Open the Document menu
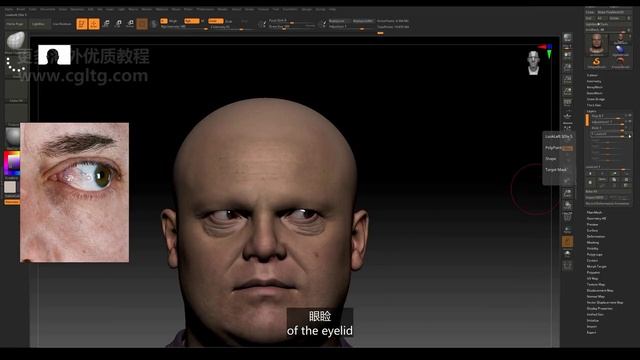 [47, 9]
